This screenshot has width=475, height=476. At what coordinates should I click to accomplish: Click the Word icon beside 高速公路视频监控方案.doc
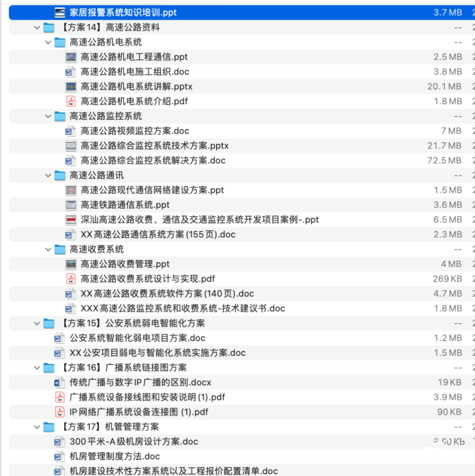(70, 131)
